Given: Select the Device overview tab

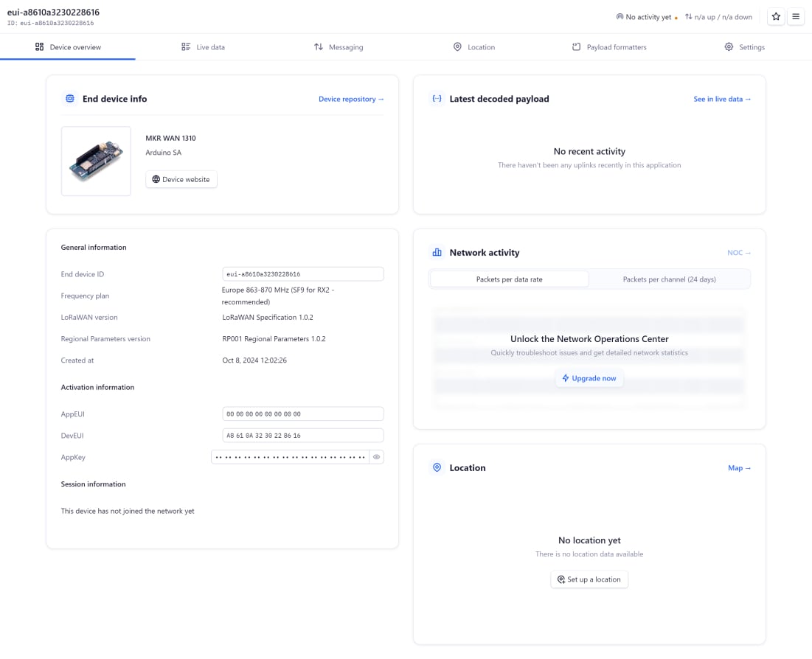Looking at the screenshot, I should [68, 46].
